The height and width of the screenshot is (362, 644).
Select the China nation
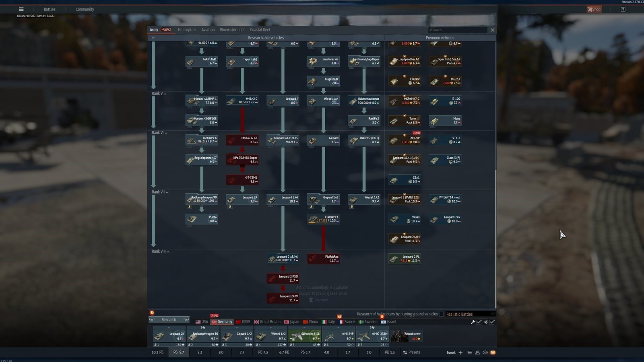[310, 322]
